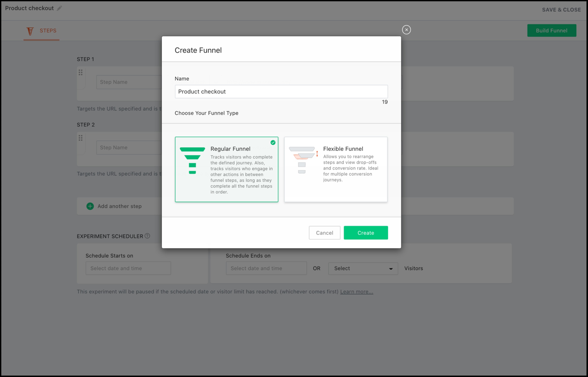This screenshot has height=377, width=588.
Task: Click Experiment Scheduler help question icon
Action: (x=147, y=236)
